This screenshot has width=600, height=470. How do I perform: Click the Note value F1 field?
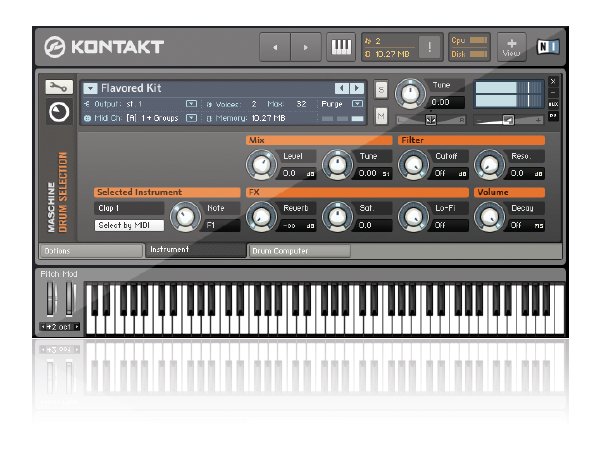(222, 225)
